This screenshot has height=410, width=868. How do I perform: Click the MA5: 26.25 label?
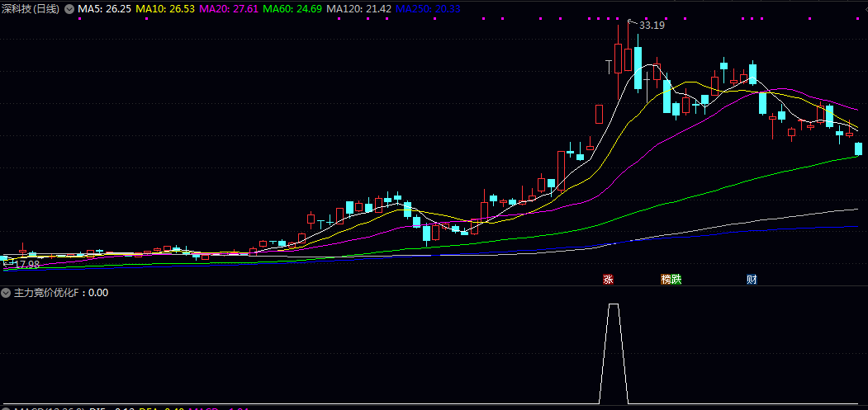pos(105,9)
